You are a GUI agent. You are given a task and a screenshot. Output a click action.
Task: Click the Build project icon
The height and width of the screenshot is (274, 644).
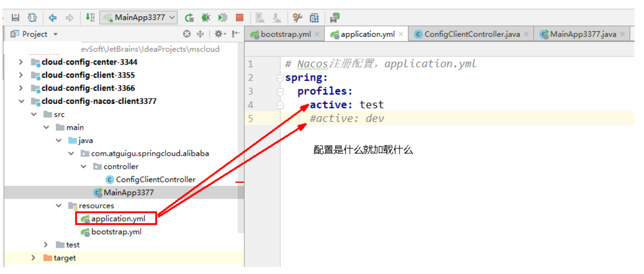pos(89,17)
